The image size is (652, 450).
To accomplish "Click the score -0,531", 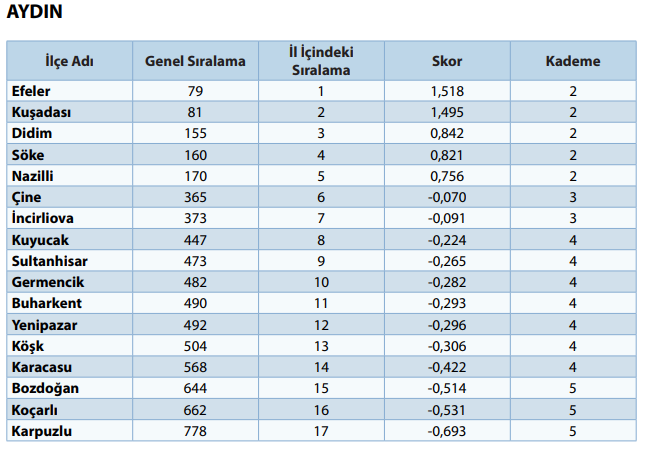I will [447, 410].
